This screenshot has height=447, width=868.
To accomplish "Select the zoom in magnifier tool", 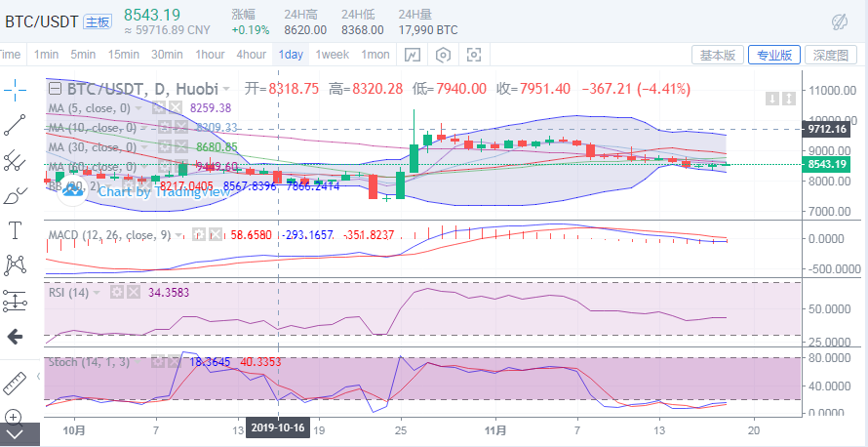I will pyautogui.click(x=14, y=417).
